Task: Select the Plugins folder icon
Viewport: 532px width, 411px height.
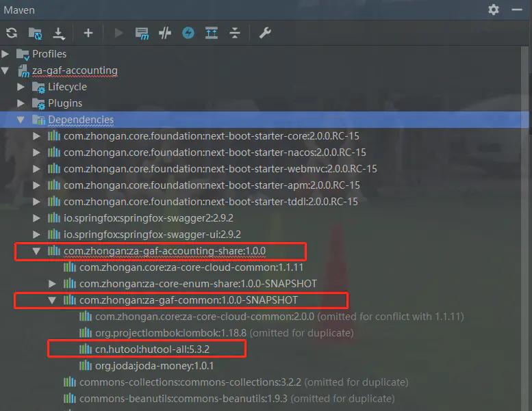Action: [x=38, y=103]
